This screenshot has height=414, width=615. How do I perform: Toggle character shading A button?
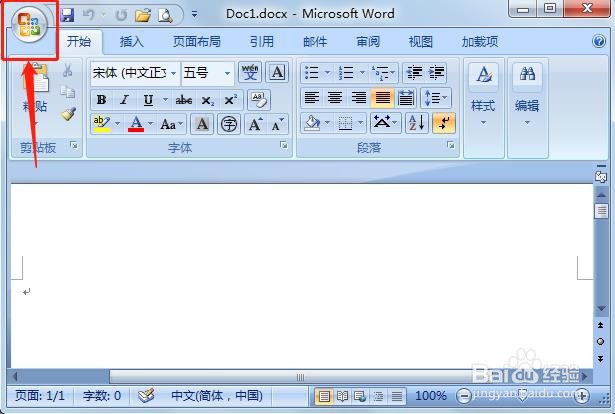pos(202,124)
